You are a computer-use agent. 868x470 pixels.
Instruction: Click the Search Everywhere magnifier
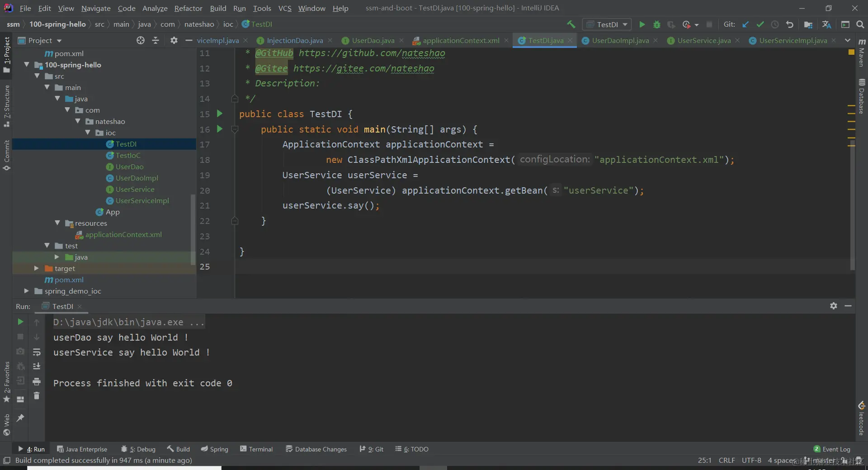pos(860,24)
